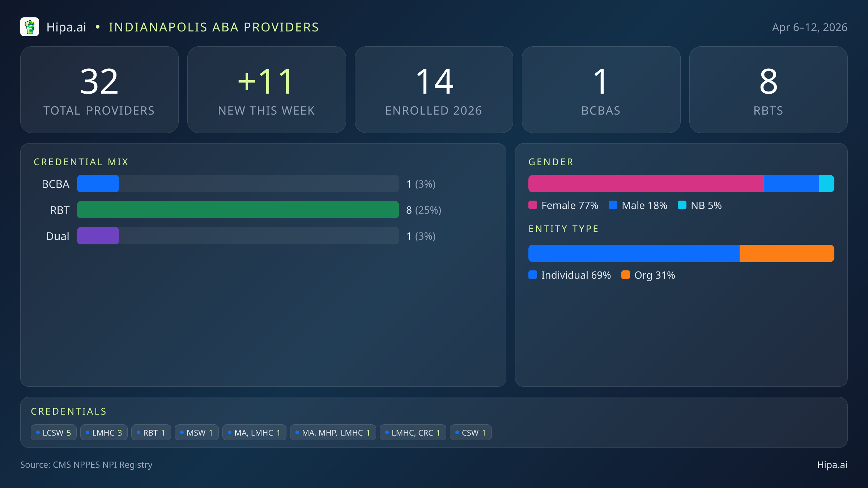Screen dimensions: 868x488
Task: Click the Individual blue legend swatch
Action: coord(533,275)
